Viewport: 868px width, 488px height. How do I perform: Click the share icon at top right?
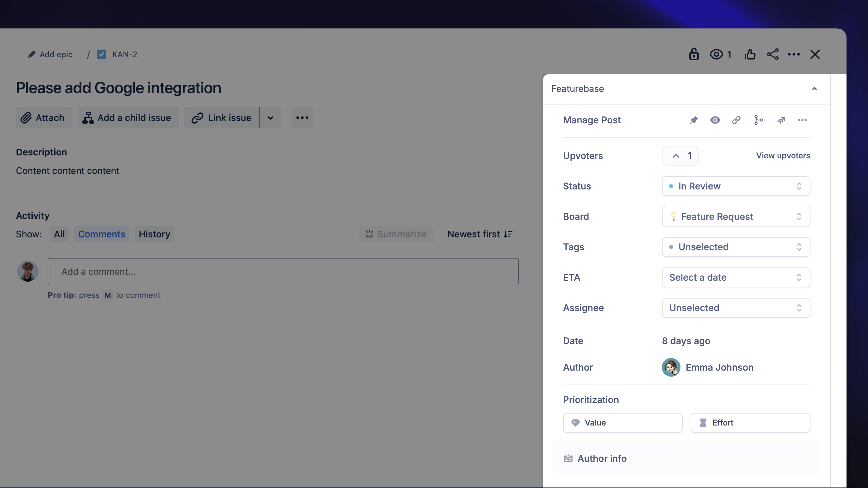pos(773,54)
